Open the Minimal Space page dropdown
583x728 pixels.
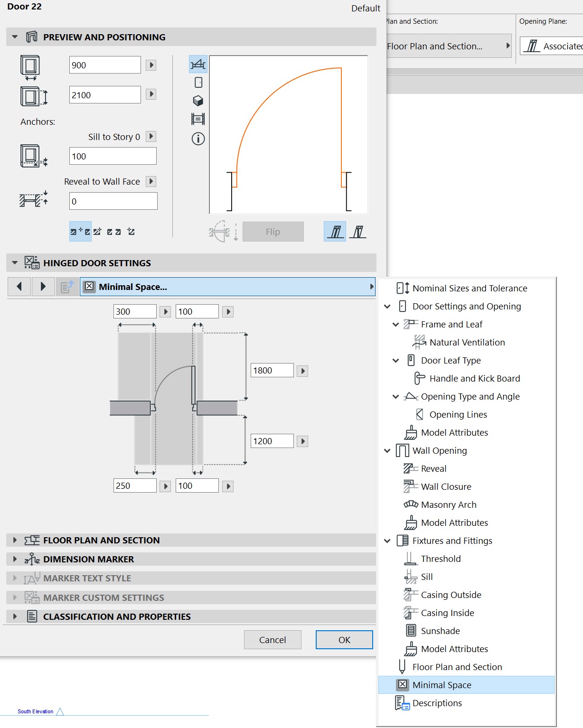[x=227, y=287]
